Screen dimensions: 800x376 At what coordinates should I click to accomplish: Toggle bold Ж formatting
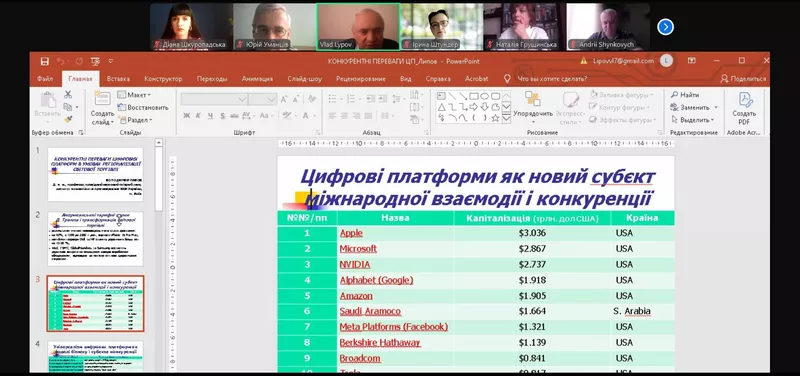click(187, 116)
